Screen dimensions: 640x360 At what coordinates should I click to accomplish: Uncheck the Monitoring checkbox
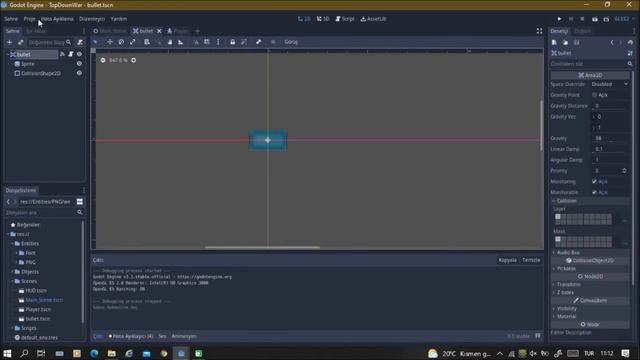(594, 181)
